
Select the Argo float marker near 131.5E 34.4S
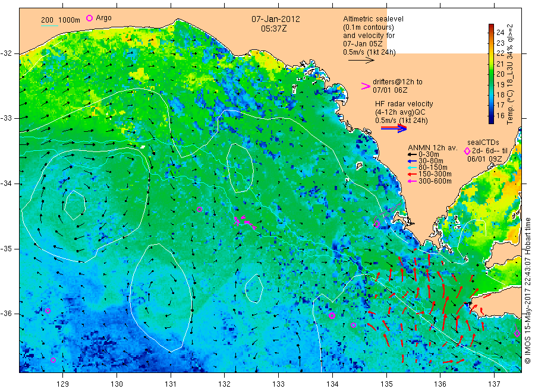click(199, 209)
